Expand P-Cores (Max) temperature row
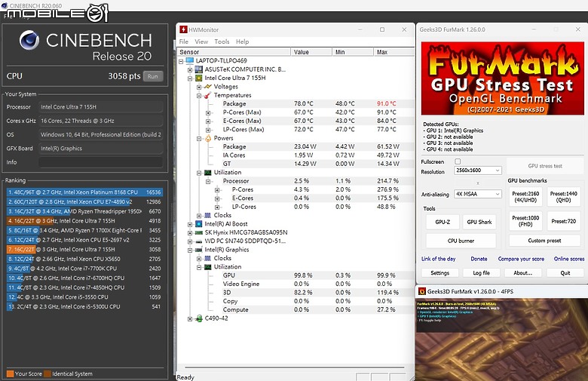This screenshot has width=588, height=381. [x=208, y=112]
